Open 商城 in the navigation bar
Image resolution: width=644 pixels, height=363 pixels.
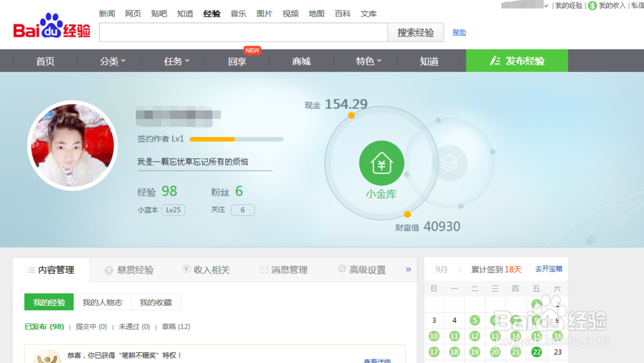301,61
